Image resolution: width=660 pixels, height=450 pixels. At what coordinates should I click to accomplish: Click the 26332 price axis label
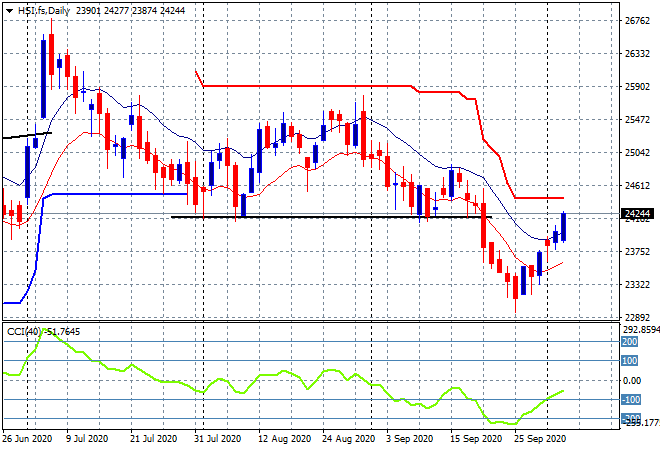pyautogui.click(x=637, y=53)
